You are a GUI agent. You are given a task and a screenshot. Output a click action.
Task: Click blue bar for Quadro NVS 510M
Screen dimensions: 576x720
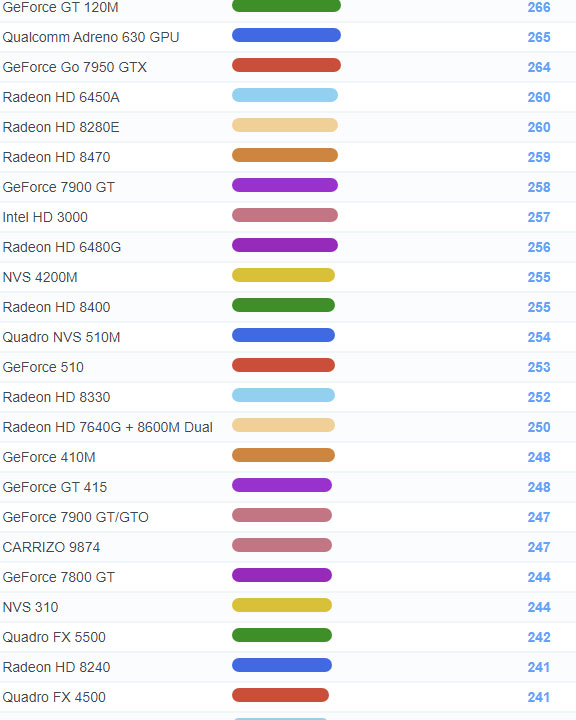(283, 335)
